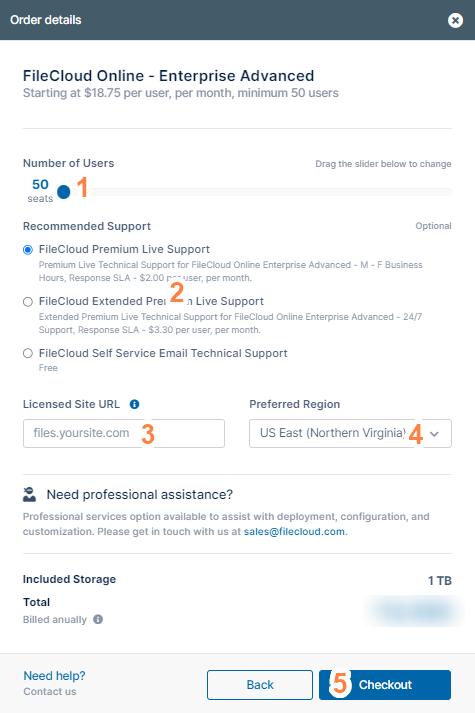
Task: Click the blurred Total price area
Action: (415, 611)
